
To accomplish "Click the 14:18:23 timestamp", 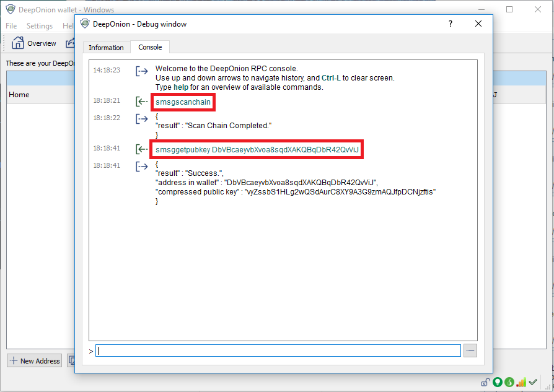I will pyautogui.click(x=107, y=70).
